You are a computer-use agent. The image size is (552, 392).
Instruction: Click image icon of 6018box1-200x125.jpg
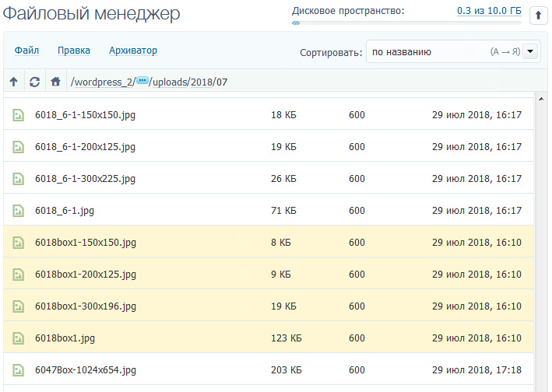[19, 275]
